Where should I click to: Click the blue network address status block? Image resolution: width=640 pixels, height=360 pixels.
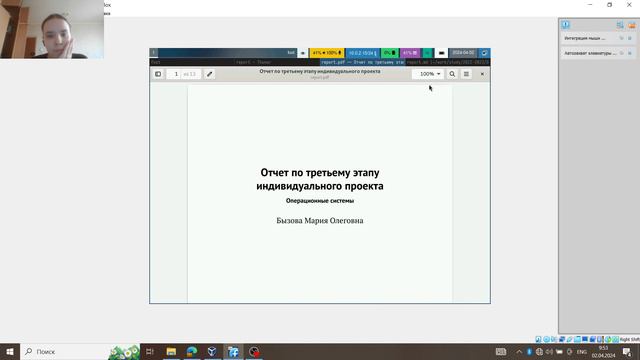pyautogui.click(x=362, y=53)
